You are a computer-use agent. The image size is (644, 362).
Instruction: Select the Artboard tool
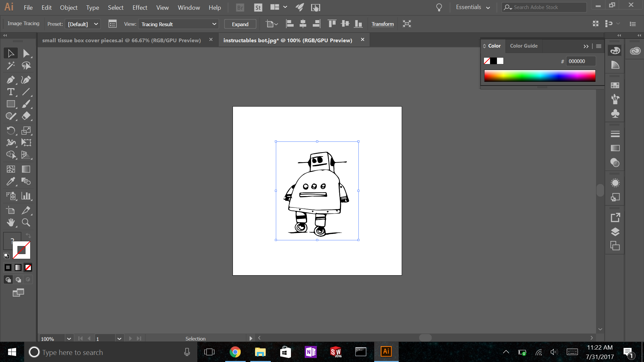11,210
